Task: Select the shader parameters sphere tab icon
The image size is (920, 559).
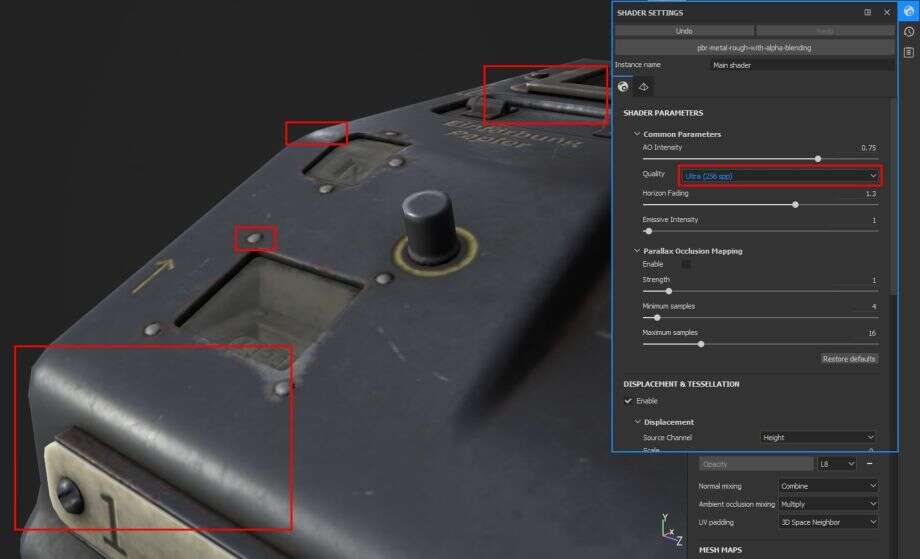Action: click(623, 87)
